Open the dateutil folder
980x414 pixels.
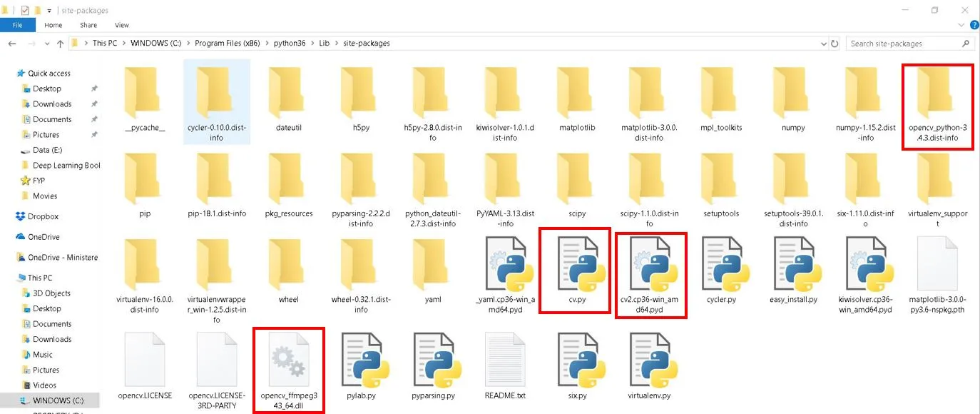point(289,100)
